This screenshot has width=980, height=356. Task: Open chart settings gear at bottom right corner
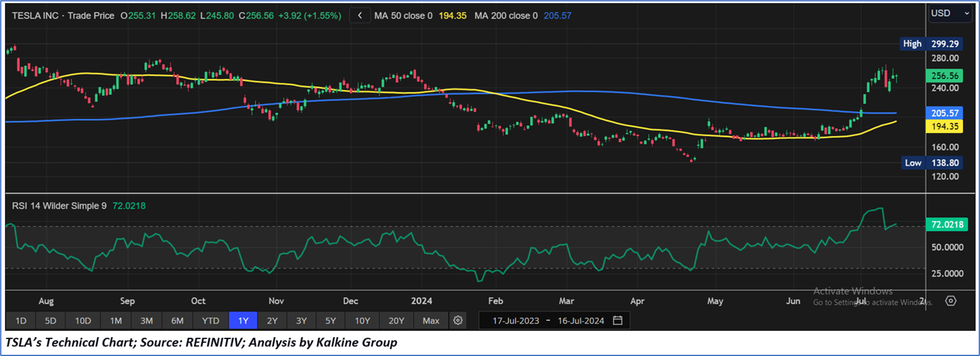(x=951, y=301)
